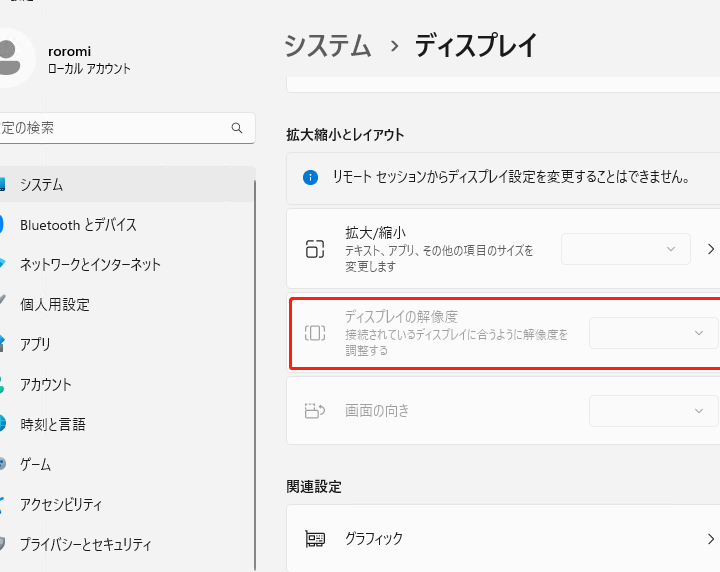Click the screen orientation (画面の向き) icon

315,410
